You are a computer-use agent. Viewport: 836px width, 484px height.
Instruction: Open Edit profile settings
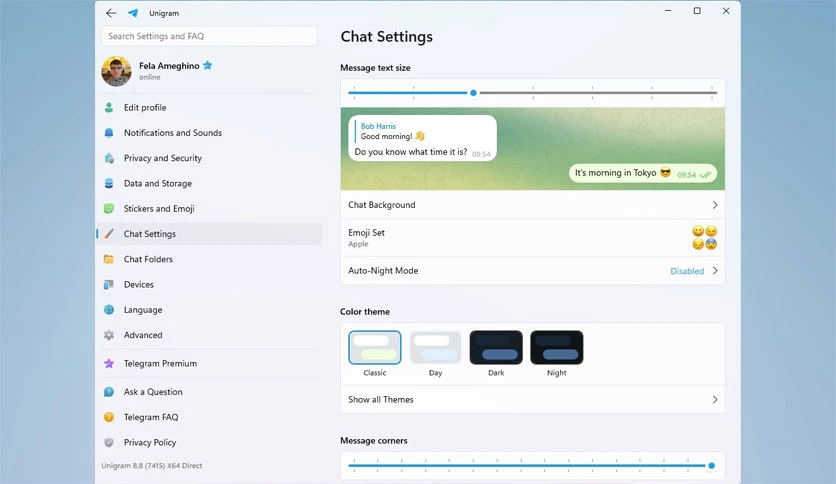coord(210,108)
